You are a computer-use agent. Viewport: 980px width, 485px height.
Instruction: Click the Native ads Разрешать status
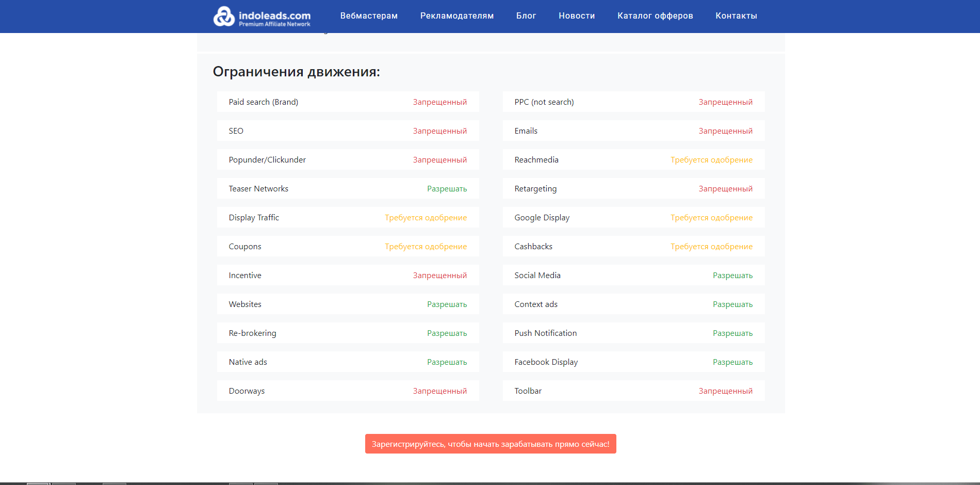(447, 362)
